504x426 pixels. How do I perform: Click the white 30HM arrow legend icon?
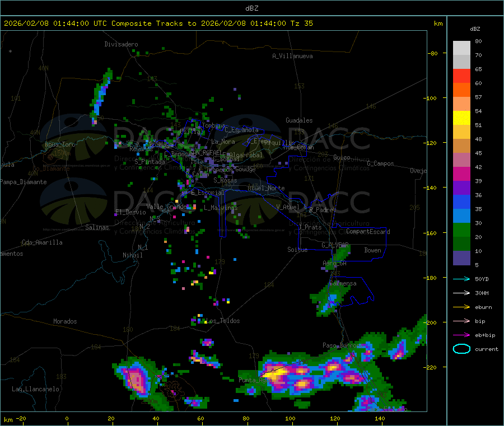(461, 293)
